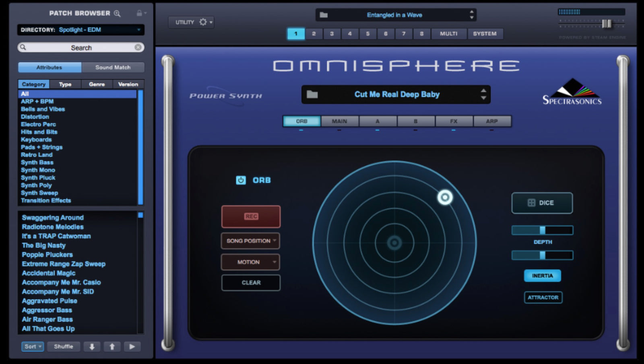
Task: Click the CLEAR button
Action: [x=251, y=283]
